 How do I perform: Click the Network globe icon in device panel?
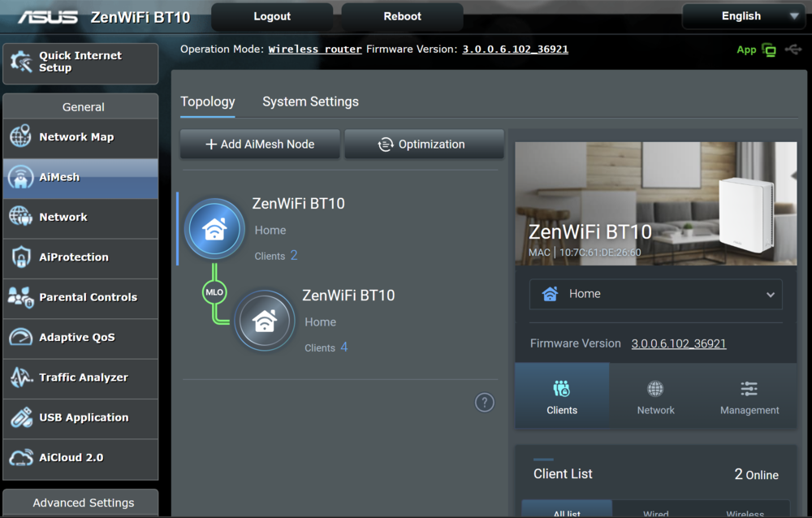click(x=655, y=388)
